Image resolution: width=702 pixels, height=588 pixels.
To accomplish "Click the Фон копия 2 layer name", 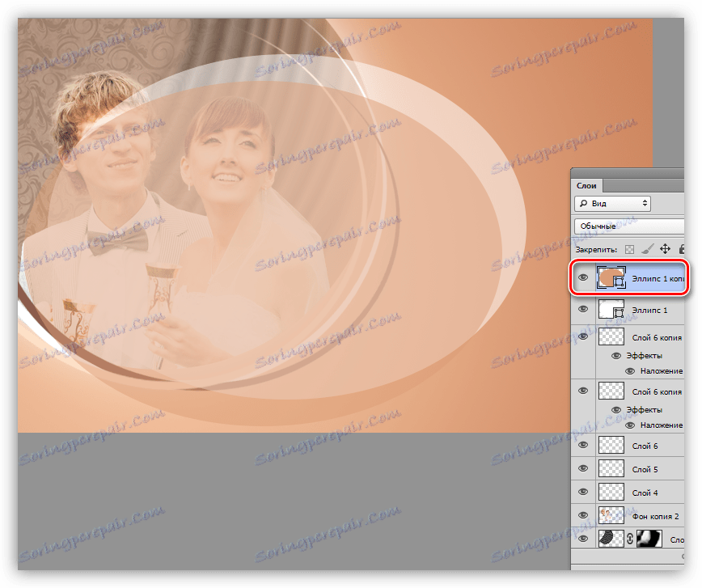I will (655, 516).
